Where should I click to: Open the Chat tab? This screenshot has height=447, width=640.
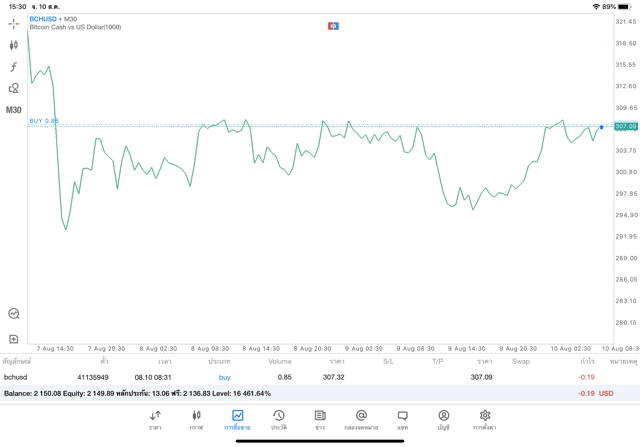tap(402, 419)
